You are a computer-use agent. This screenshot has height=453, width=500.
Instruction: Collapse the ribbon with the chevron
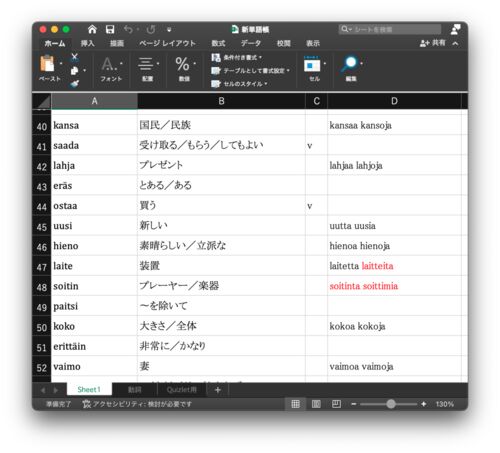coord(455,43)
